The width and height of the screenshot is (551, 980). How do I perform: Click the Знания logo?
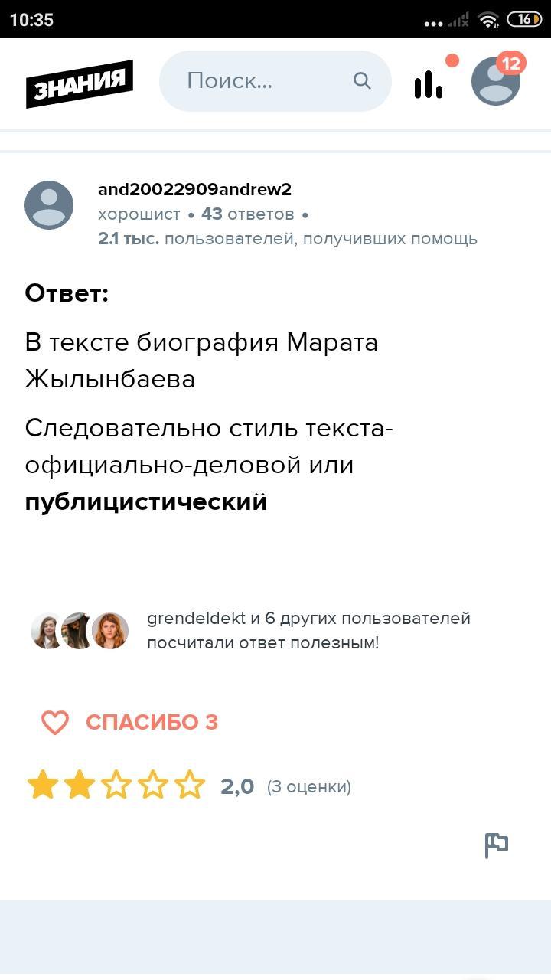click(80, 83)
